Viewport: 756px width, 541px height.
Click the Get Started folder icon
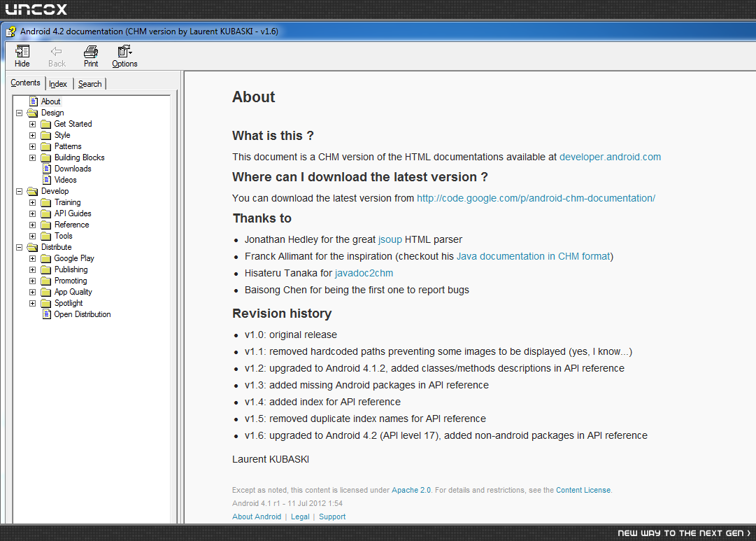click(45, 124)
